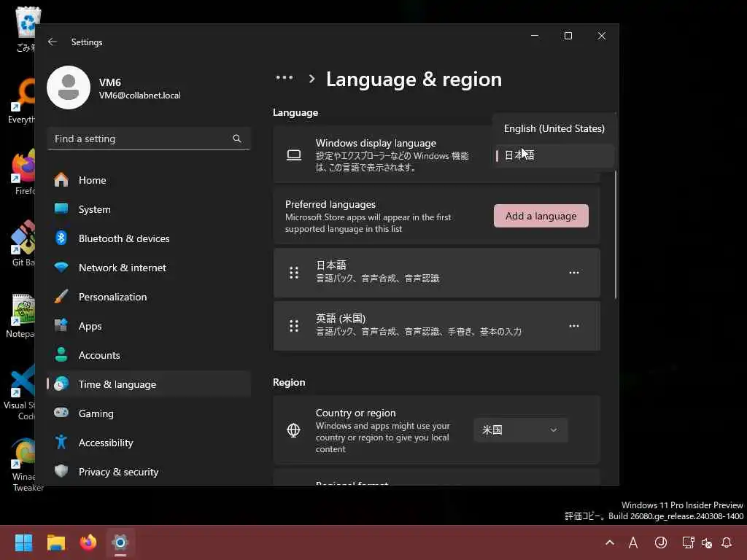This screenshot has width=747, height=560.
Task: Select Accounts in sidebar
Action: pyautogui.click(x=149, y=355)
